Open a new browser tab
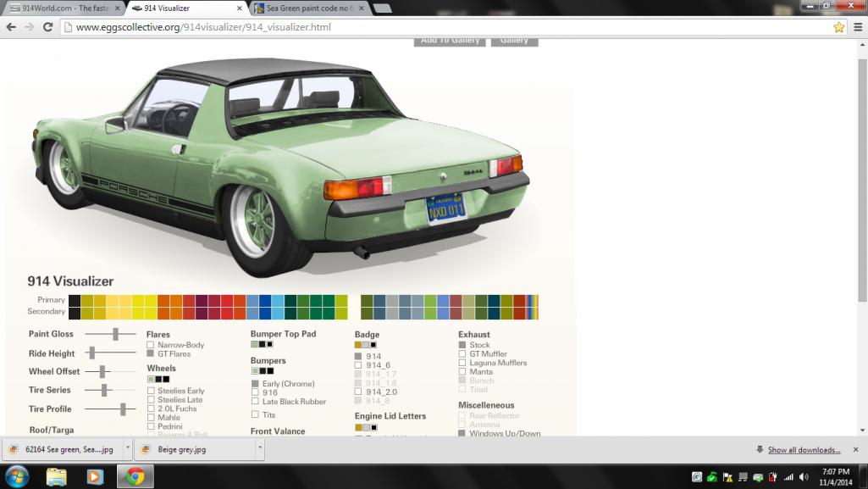 tap(382, 8)
